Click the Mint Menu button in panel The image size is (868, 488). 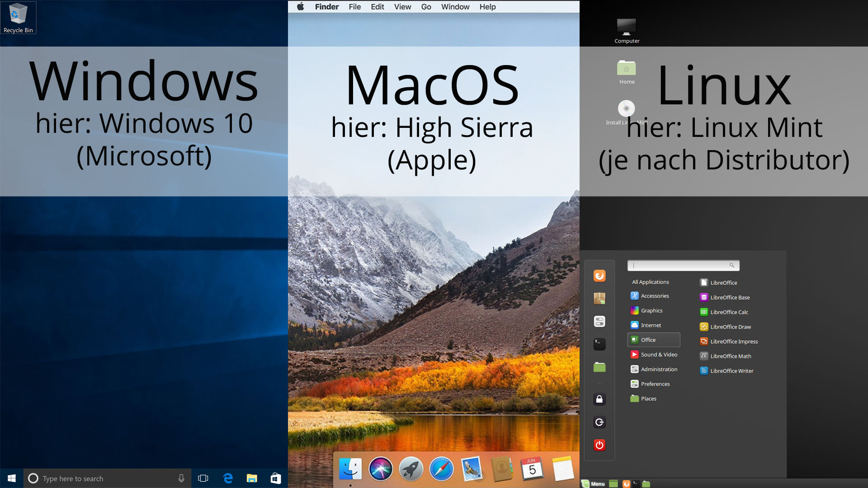594,483
